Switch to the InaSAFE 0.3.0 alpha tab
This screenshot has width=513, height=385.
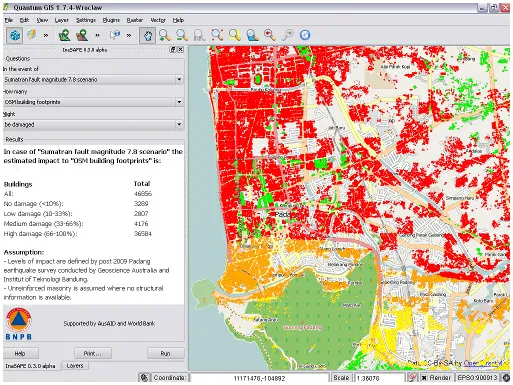click(x=31, y=366)
